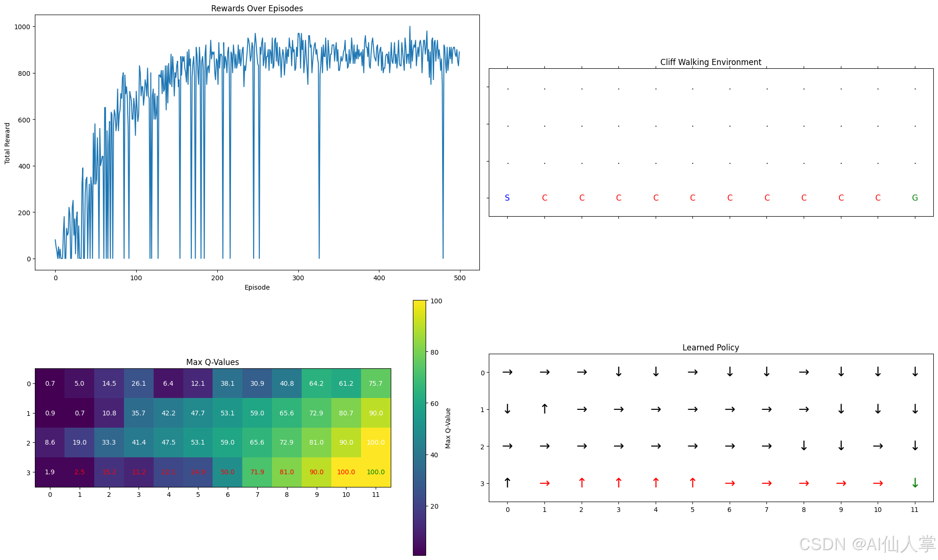The image size is (938, 560).
Task: Click the Episode x-axis label
Action: click(x=257, y=287)
